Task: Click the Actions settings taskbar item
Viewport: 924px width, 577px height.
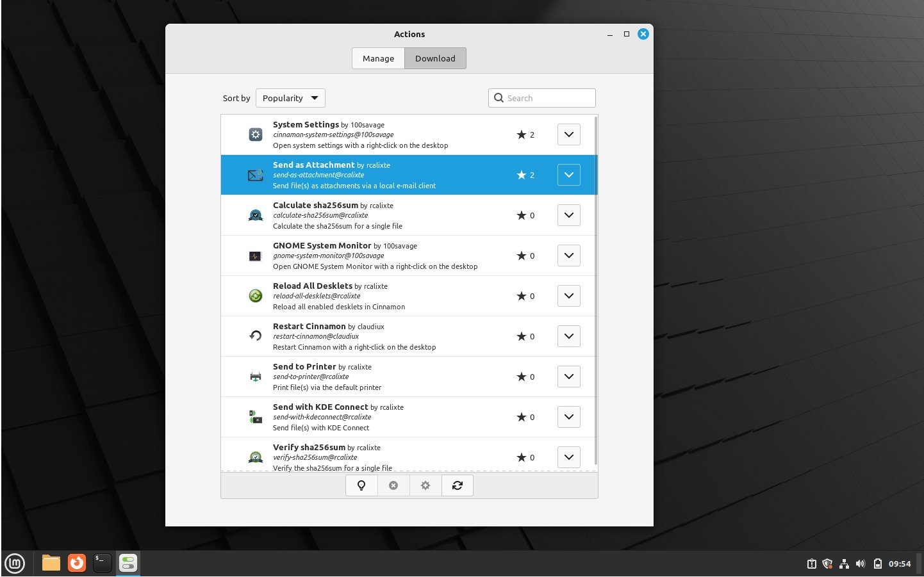Action: pyautogui.click(x=128, y=563)
